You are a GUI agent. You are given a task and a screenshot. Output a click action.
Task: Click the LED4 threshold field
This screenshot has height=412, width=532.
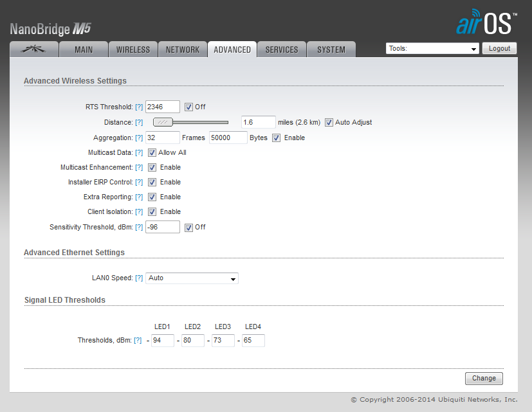[253, 341]
